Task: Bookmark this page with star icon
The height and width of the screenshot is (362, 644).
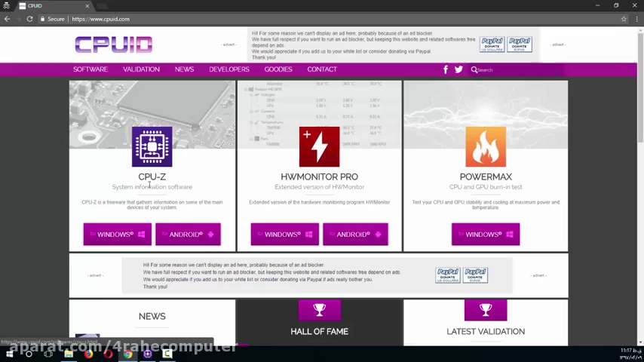Action: tap(624, 19)
